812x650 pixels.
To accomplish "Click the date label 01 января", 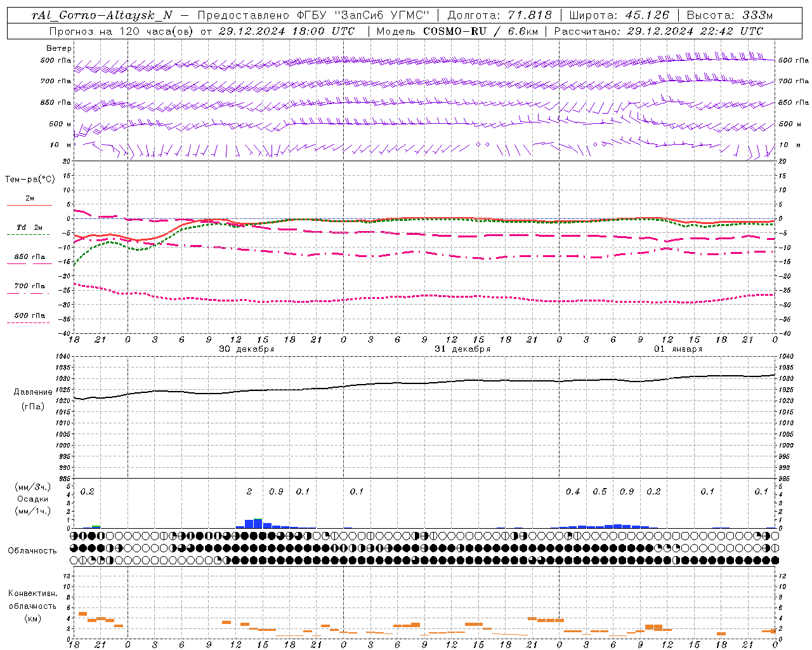I will point(678,349).
